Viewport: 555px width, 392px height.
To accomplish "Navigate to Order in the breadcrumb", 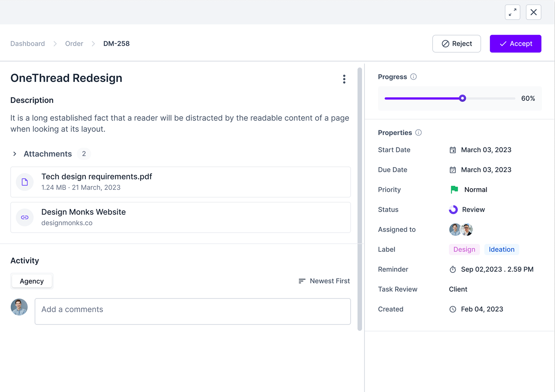I will coord(74,44).
